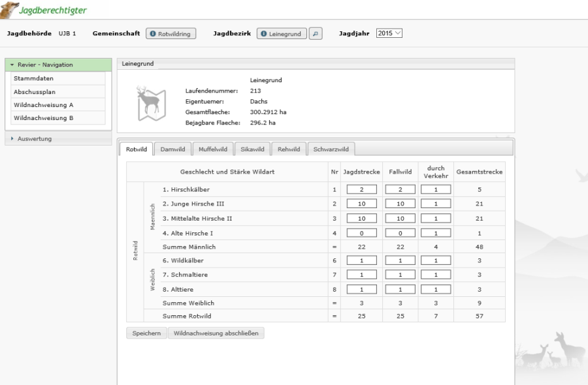Open the Leinegrund Jagdbezirk info button
The height and width of the screenshot is (385, 588).
[x=282, y=33]
